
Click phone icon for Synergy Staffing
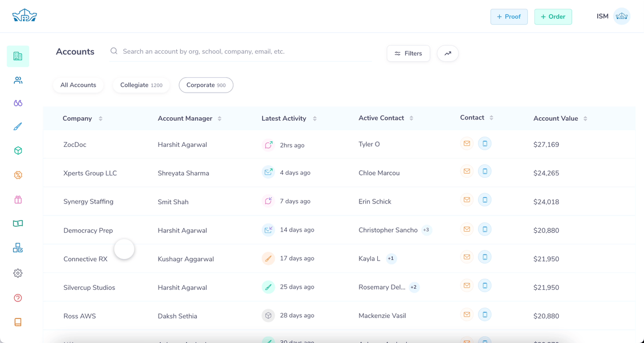click(484, 200)
